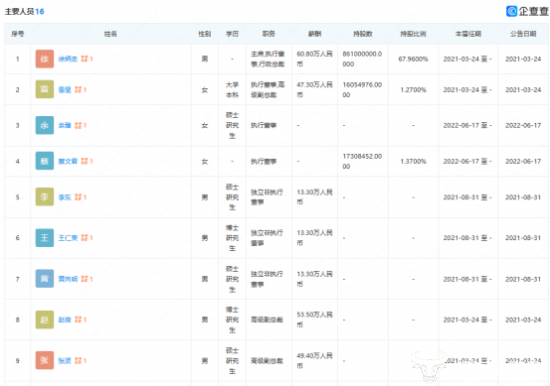Click the 公告日期 column header

523,34
